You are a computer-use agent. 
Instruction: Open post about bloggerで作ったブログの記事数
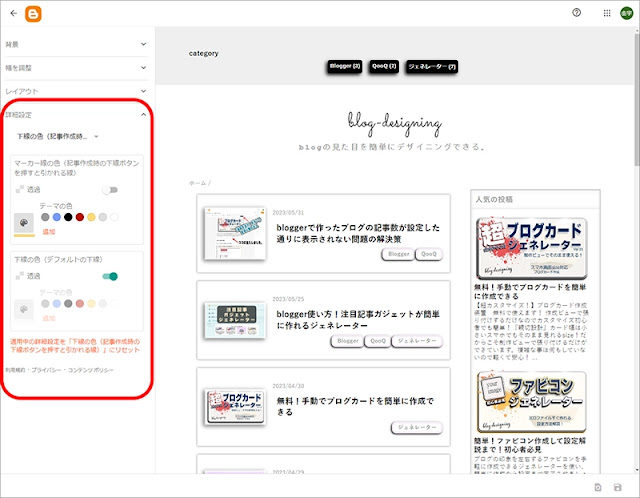click(358, 233)
